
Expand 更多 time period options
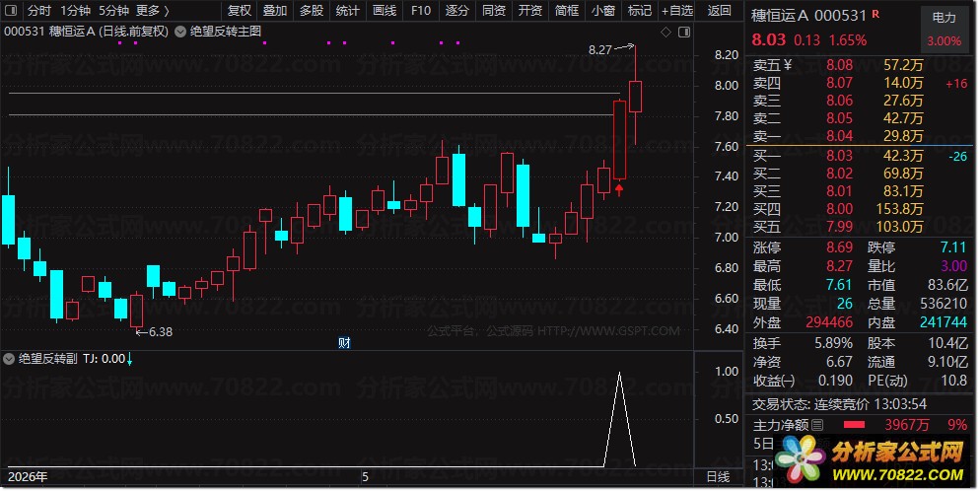point(152,11)
